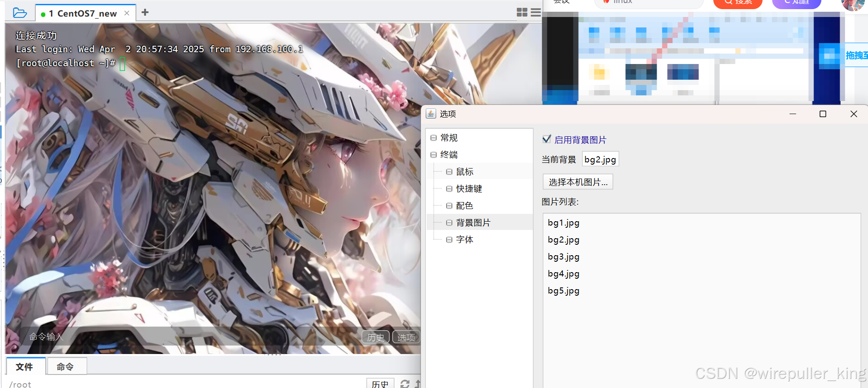
Task: Select bg5.jpg in the image list
Action: (x=563, y=291)
